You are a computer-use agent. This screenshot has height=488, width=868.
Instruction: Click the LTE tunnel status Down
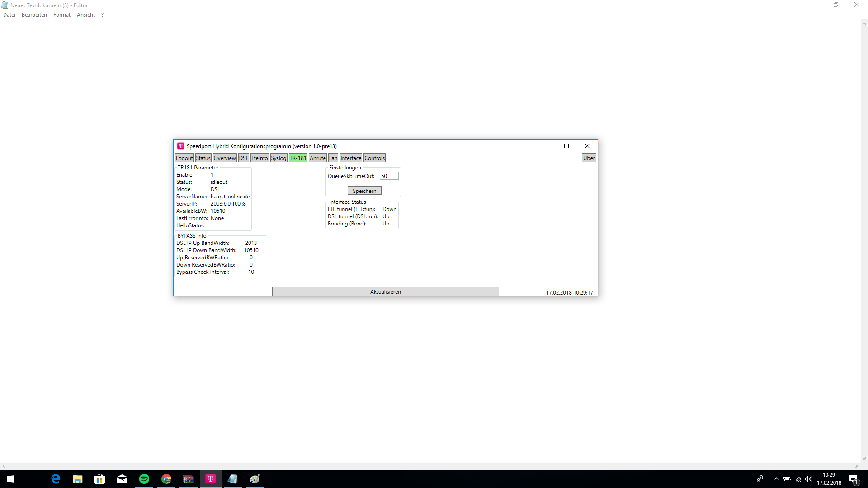(389, 209)
